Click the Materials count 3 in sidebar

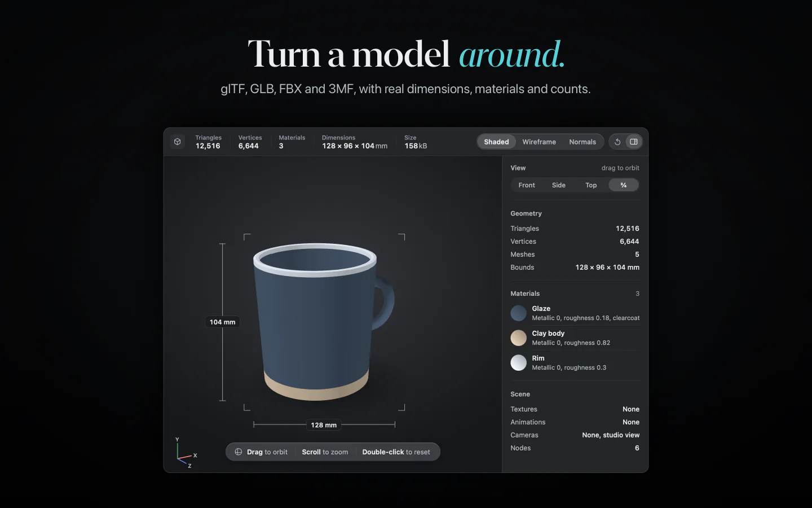tap(638, 294)
